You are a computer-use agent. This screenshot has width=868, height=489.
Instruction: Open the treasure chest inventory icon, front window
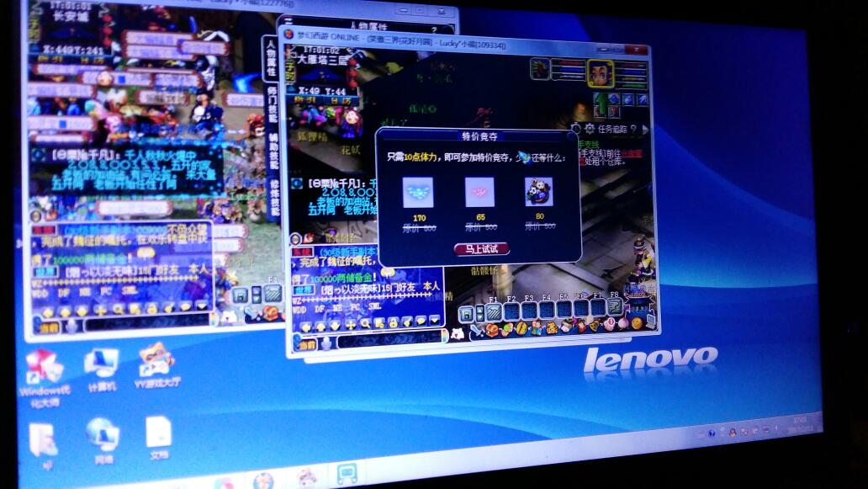point(491,331)
